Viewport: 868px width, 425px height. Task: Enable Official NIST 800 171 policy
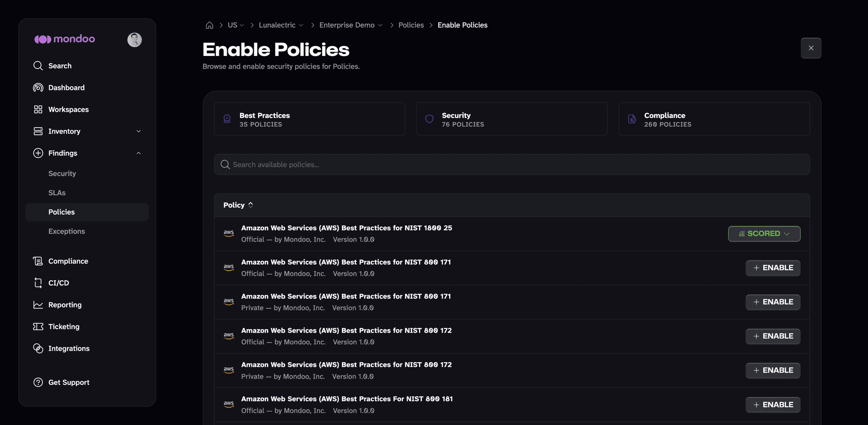click(x=773, y=268)
